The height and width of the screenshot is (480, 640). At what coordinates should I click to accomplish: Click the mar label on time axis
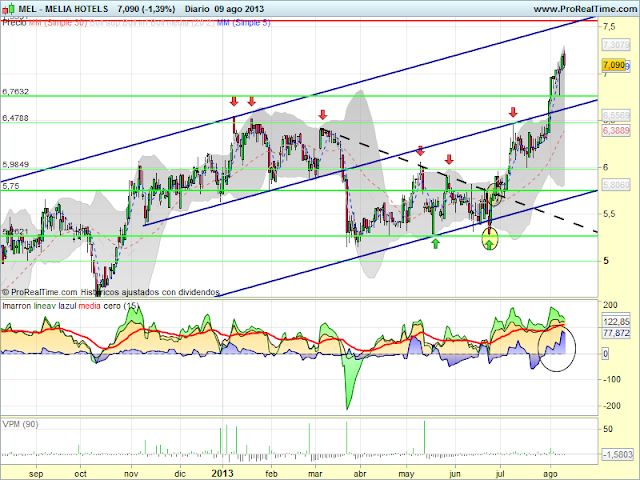tap(315, 473)
